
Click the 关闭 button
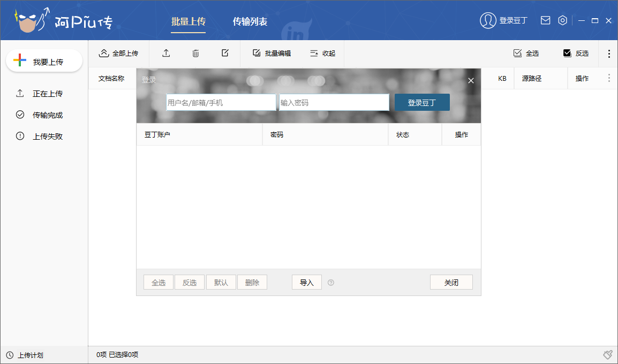tap(451, 283)
